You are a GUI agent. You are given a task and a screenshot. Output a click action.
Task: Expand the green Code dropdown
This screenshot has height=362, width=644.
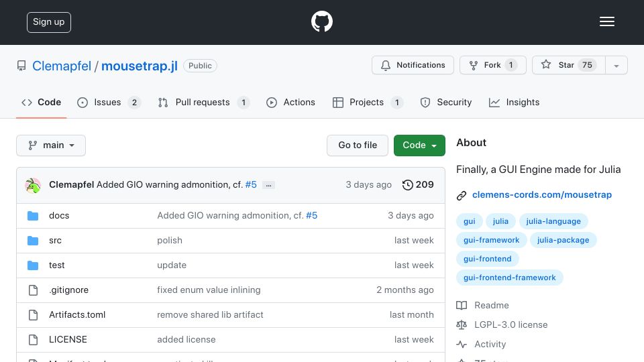click(419, 145)
